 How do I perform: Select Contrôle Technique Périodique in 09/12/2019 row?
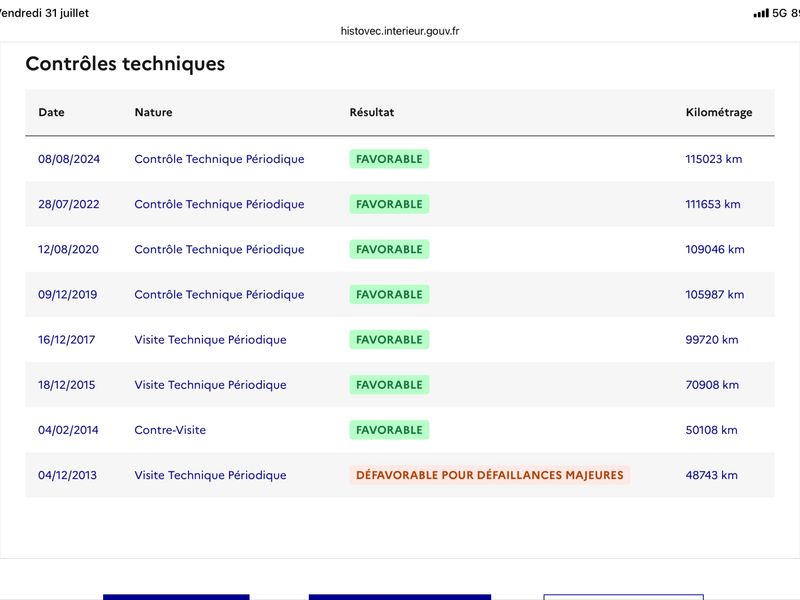219,294
